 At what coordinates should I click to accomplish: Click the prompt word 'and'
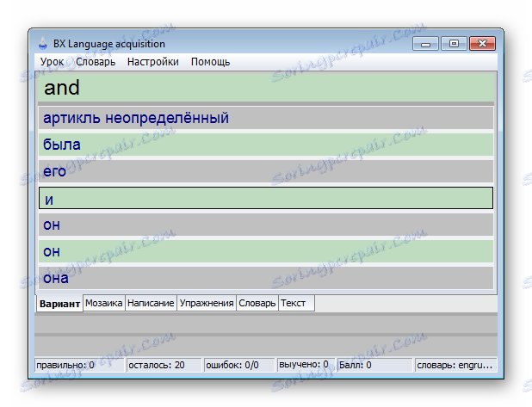pos(62,88)
